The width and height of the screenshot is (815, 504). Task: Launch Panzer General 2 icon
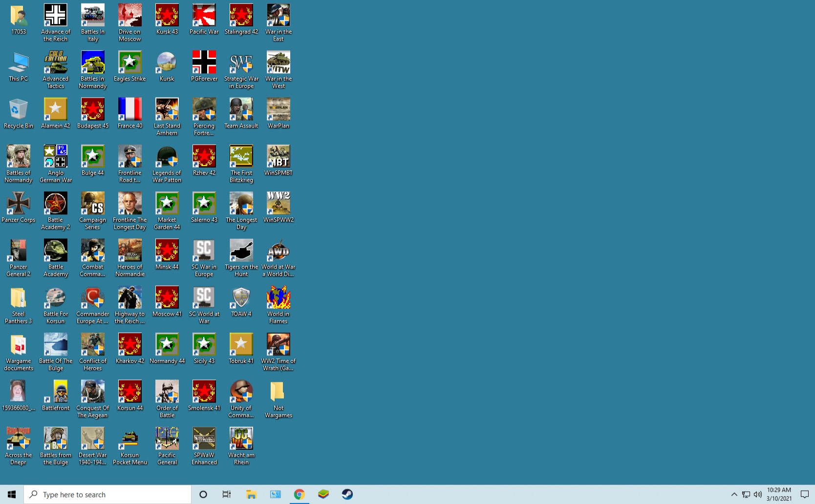click(x=19, y=251)
